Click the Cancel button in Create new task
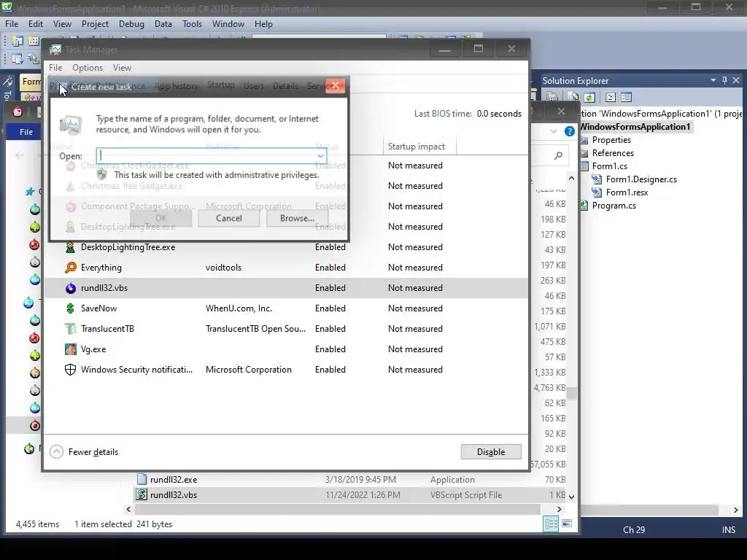This screenshot has width=747, height=560. click(x=228, y=218)
